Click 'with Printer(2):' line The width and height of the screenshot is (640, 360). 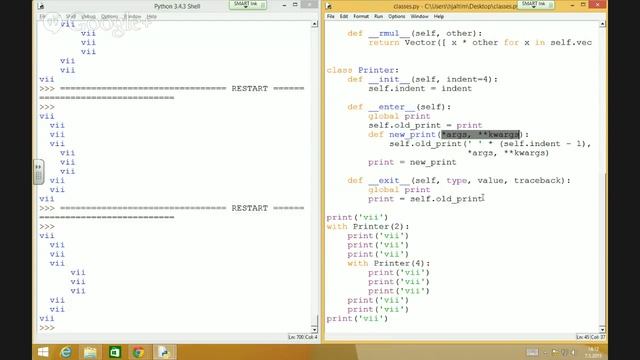click(368, 227)
